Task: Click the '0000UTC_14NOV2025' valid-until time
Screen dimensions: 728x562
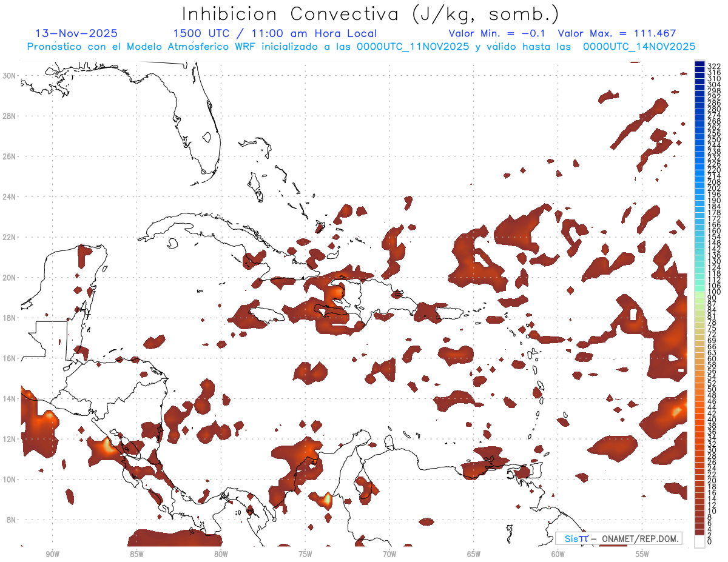Action: pyautogui.click(x=639, y=47)
